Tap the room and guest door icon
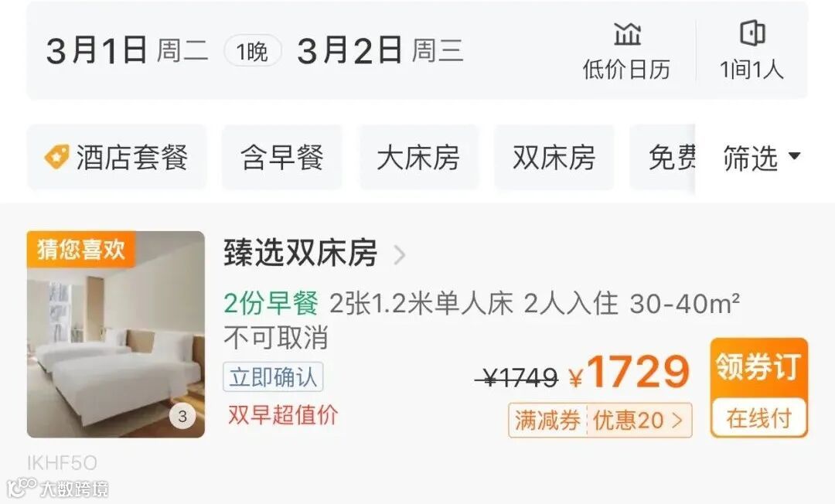This screenshot has height=504, width=835. pyautogui.click(x=752, y=33)
